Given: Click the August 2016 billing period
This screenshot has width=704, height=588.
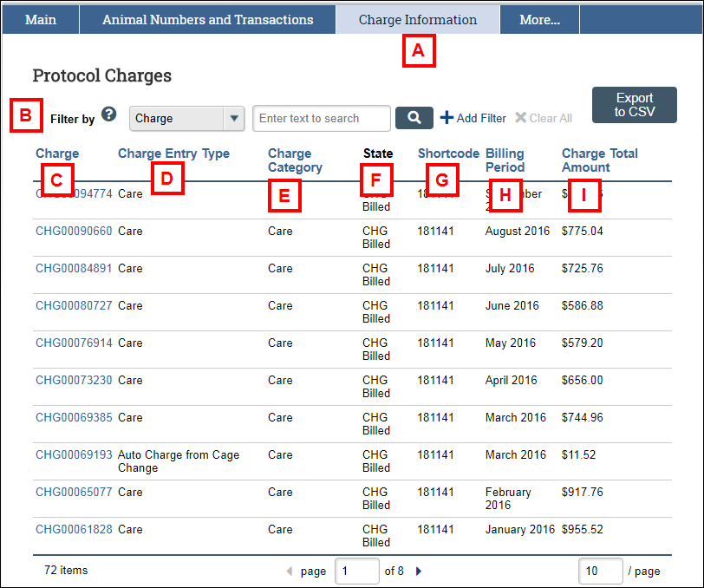Looking at the screenshot, I should pos(518,232).
